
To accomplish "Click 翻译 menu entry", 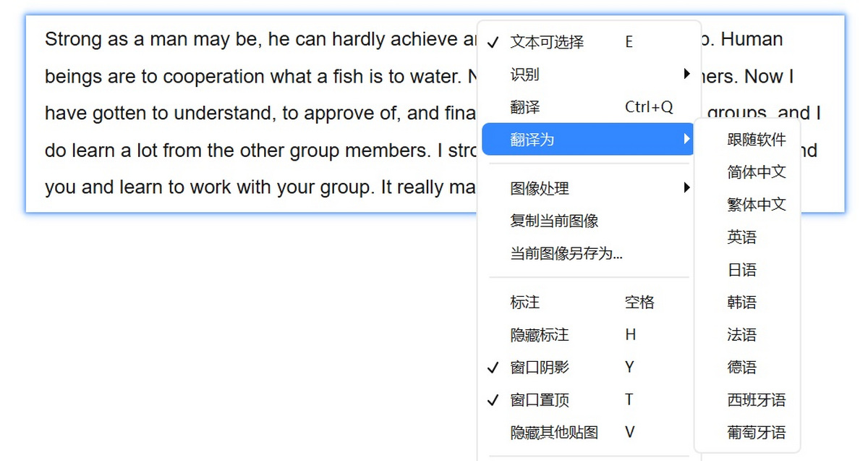I will (525, 108).
